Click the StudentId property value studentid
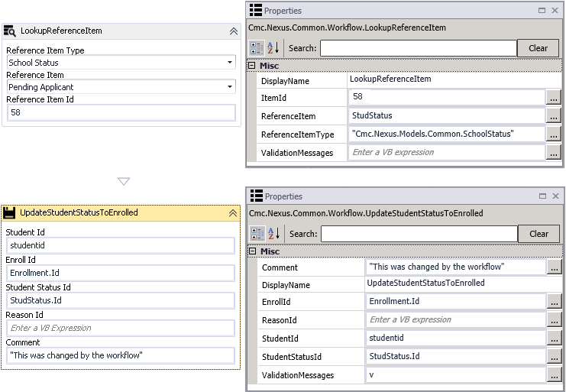Viewport: 566px width, 392px height. (455, 339)
